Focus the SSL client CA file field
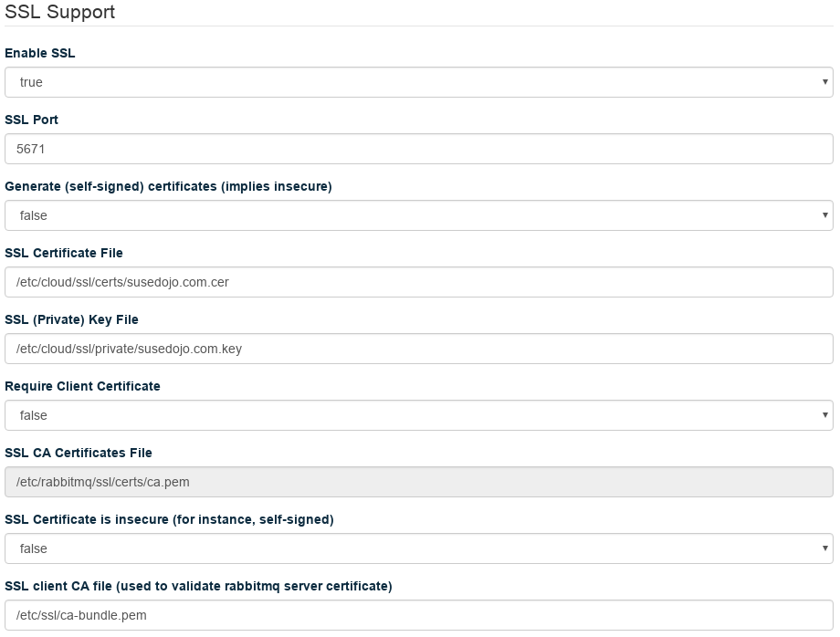Screen dimensions: 840x637 (418, 615)
